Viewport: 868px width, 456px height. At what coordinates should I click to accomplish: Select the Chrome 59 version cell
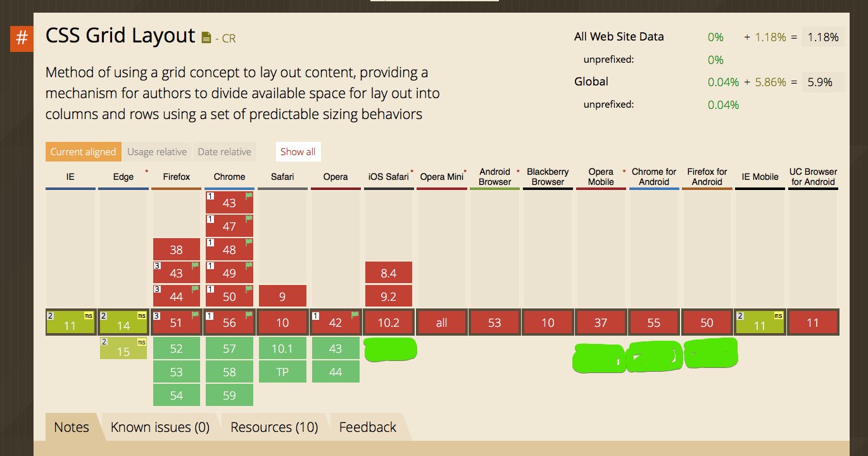coord(229,395)
